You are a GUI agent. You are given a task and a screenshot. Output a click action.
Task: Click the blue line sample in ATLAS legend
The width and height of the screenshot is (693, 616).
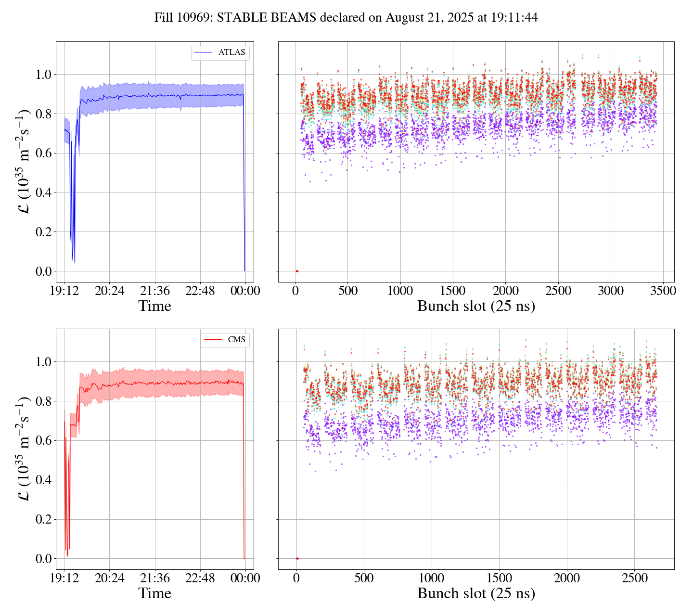(204, 52)
